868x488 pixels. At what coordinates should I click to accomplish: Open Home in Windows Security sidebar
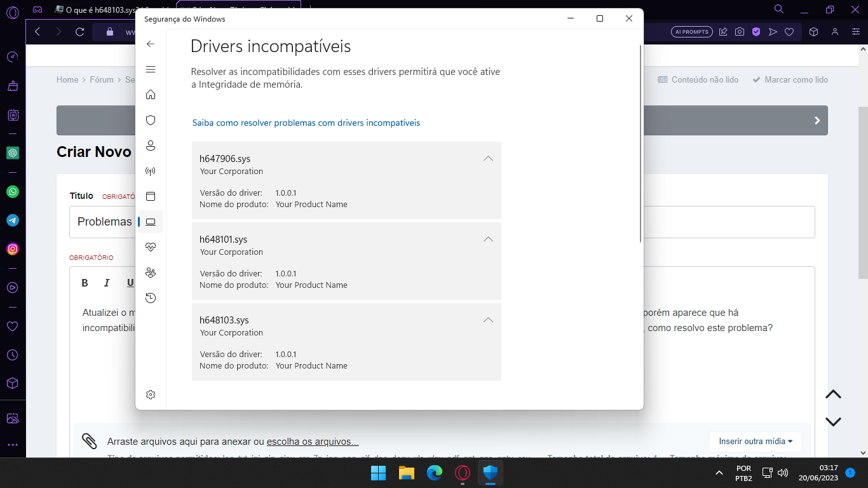pyautogui.click(x=151, y=95)
